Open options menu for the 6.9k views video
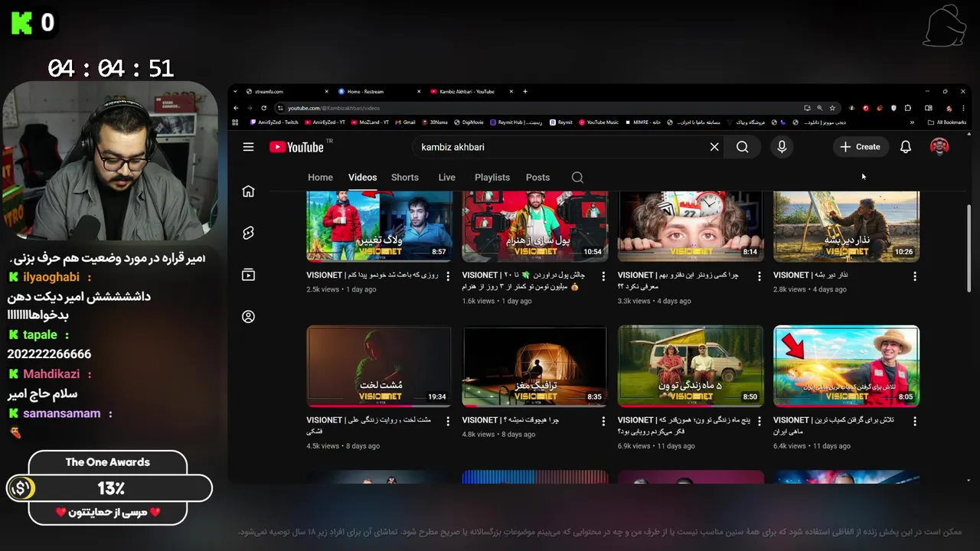 coord(759,422)
